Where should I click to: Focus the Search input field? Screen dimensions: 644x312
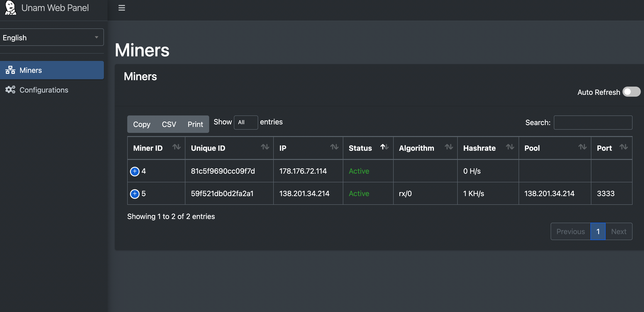tap(593, 122)
